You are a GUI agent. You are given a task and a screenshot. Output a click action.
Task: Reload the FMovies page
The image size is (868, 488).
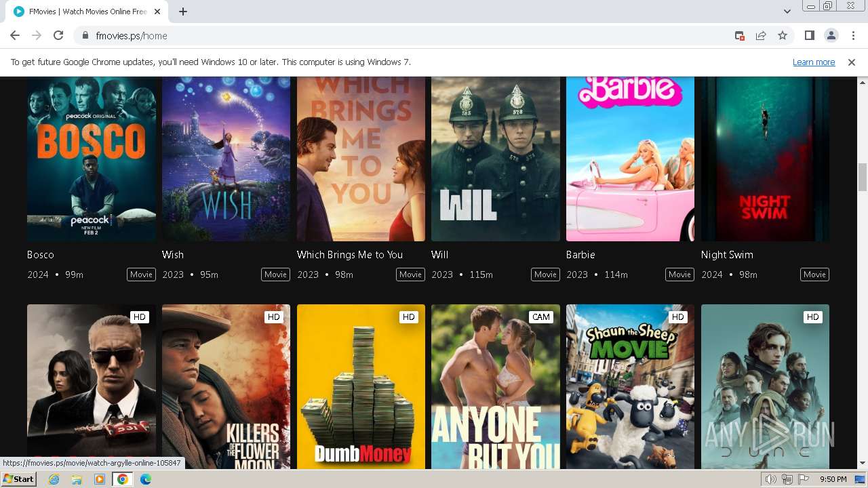[x=58, y=36]
